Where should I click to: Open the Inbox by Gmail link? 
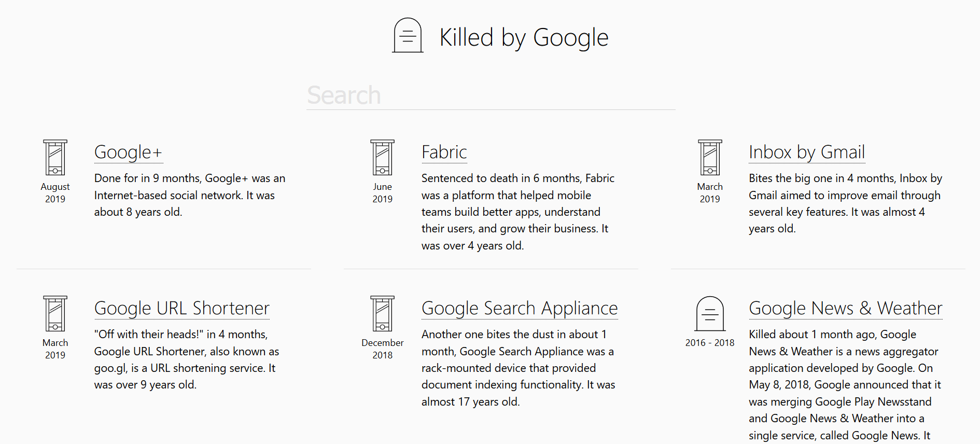point(806,152)
